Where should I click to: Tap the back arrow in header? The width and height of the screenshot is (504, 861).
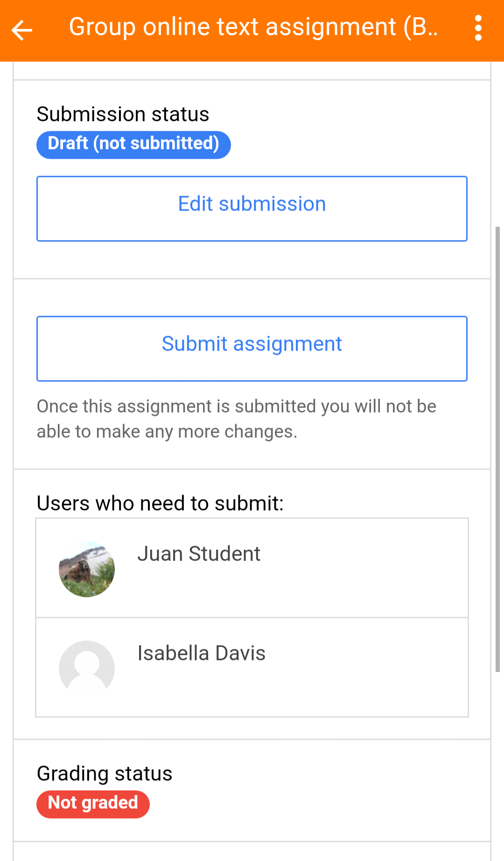coord(22,30)
